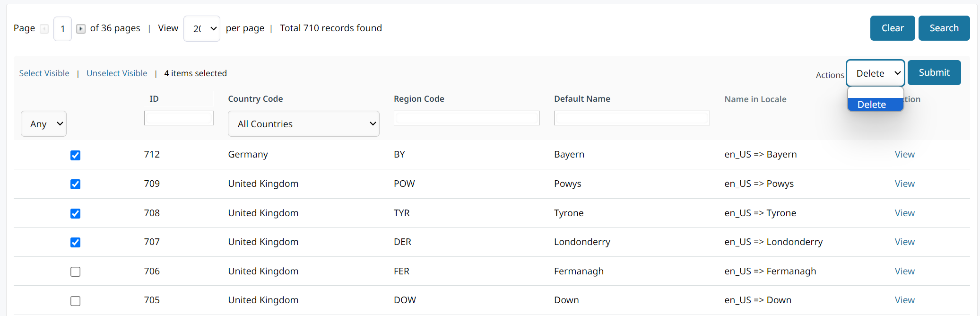Expand the All Countries filter dropdown
The height and width of the screenshot is (316, 980).
point(304,124)
